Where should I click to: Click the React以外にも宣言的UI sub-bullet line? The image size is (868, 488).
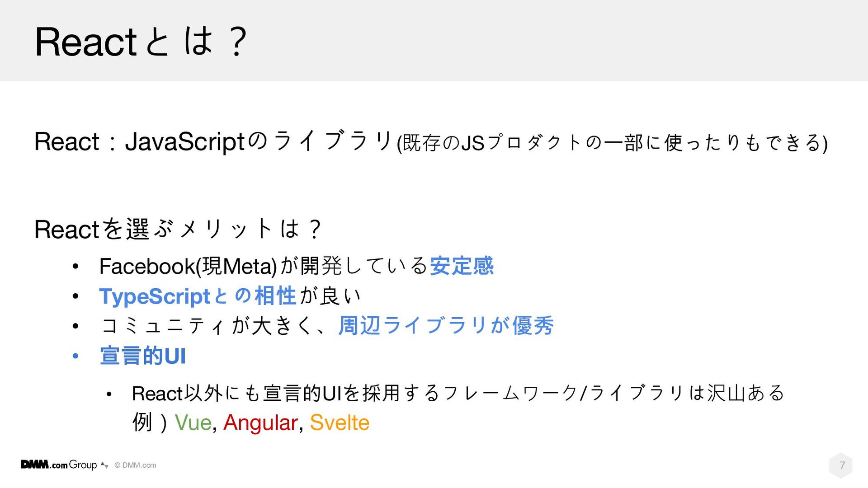click(x=458, y=393)
